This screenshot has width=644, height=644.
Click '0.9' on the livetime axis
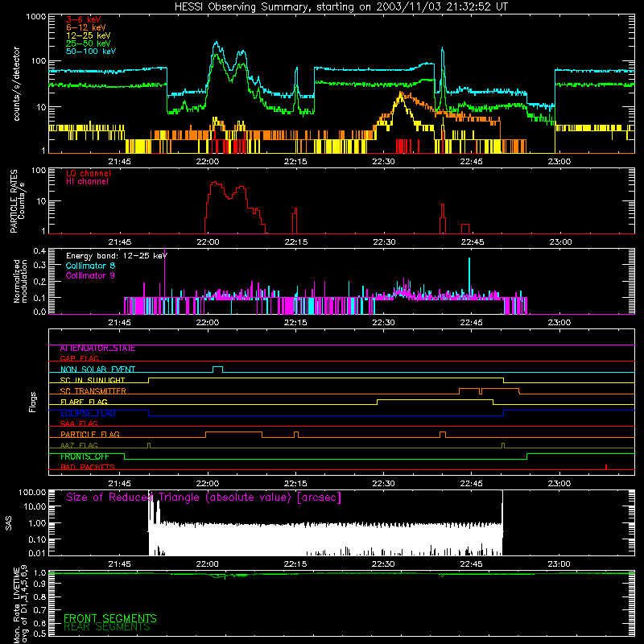[39, 584]
